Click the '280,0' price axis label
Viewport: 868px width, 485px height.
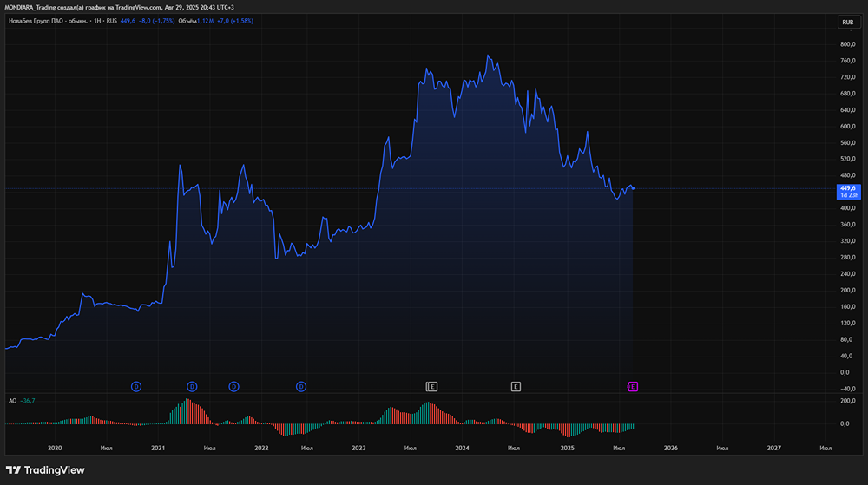(x=847, y=257)
